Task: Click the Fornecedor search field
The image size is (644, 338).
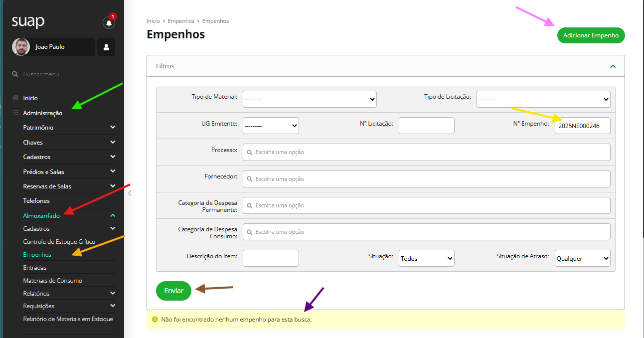Action: [426, 179]
